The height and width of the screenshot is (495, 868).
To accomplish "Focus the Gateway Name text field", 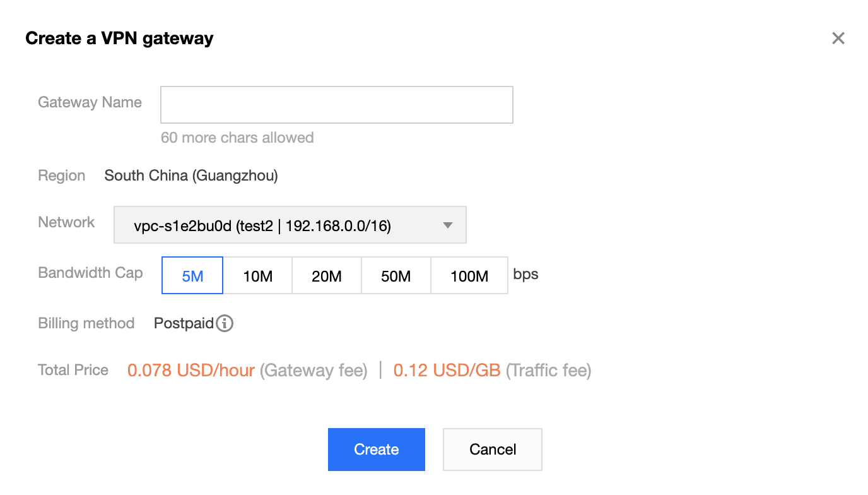I will pos(337,105).
